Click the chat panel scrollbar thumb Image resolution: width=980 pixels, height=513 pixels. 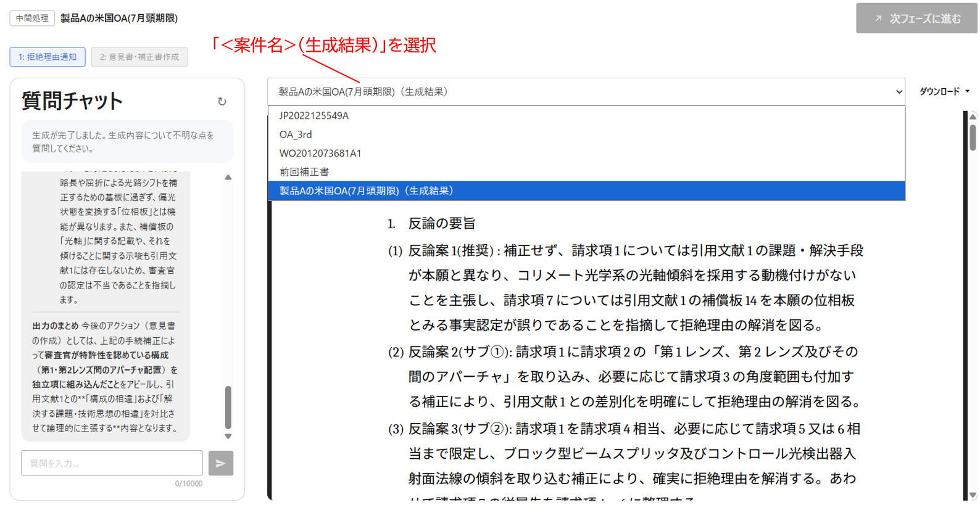[x=228, y=407]
